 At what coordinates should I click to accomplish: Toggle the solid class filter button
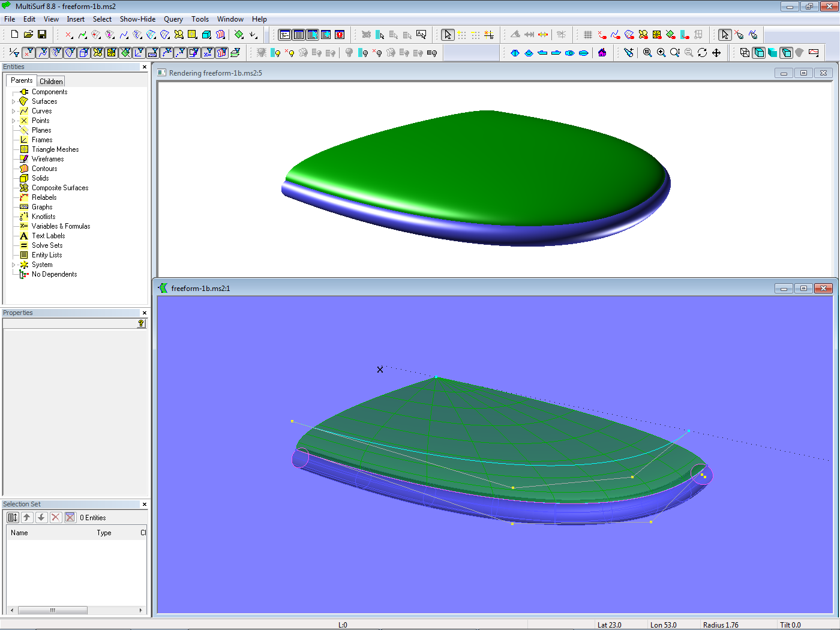click(84, 53)
